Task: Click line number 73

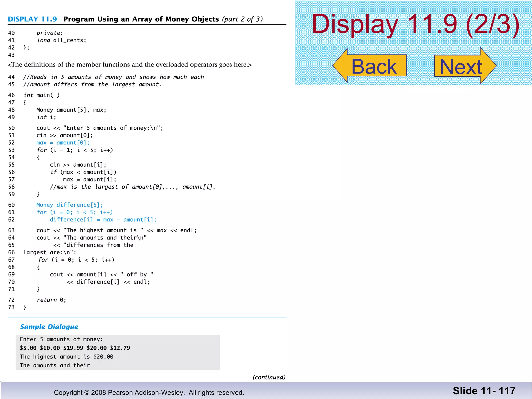Action: [11, 307]
